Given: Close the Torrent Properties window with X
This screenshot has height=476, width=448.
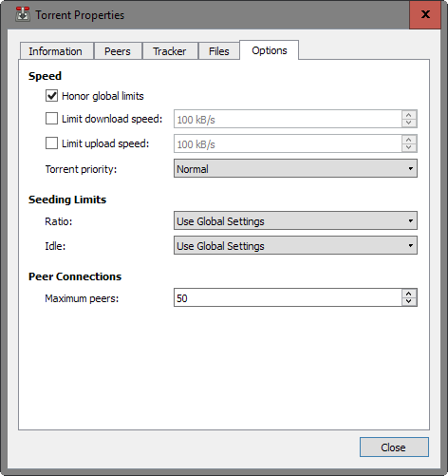Looking at the screenshot, I should click(425, 14).
